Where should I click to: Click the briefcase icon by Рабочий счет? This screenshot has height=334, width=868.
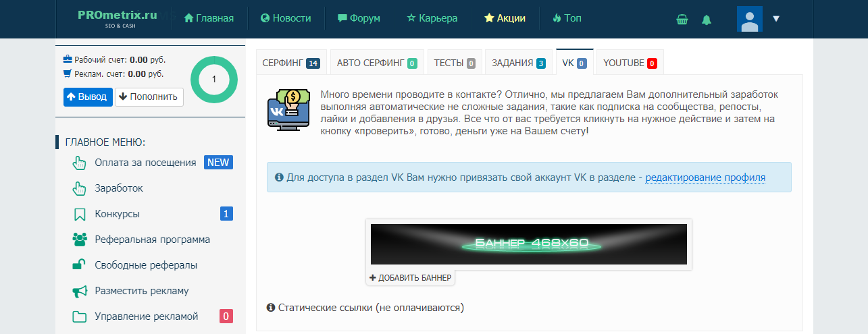[67, 59]
